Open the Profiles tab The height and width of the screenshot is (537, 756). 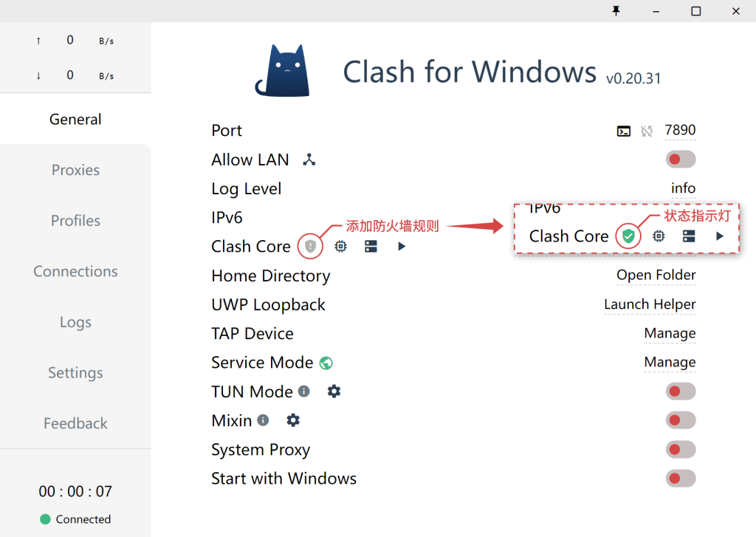click(75, 221)
